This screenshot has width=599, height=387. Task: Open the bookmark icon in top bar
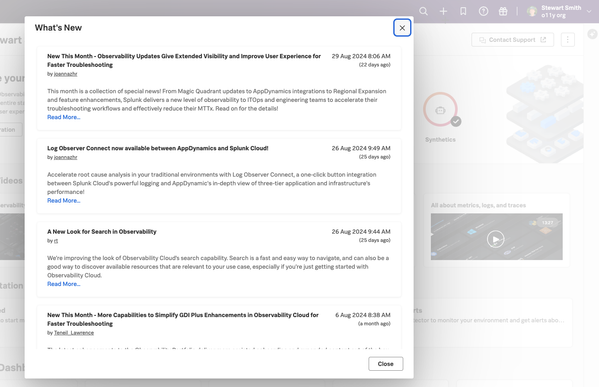pyautogui.click(x=463, y=11)
